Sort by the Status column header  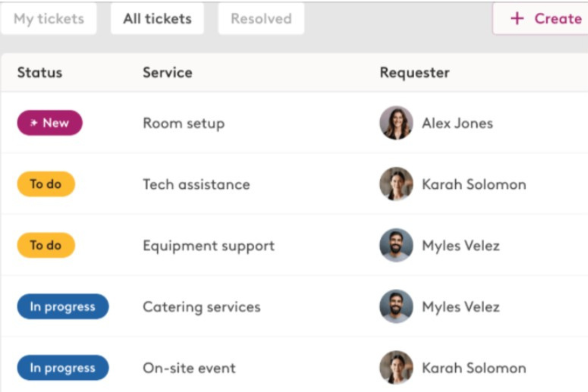40,73
